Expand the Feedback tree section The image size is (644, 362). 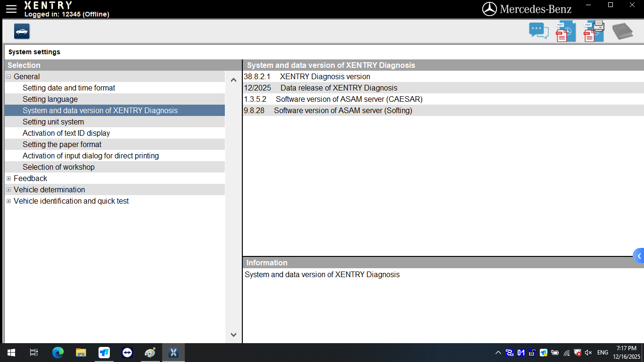8,178
